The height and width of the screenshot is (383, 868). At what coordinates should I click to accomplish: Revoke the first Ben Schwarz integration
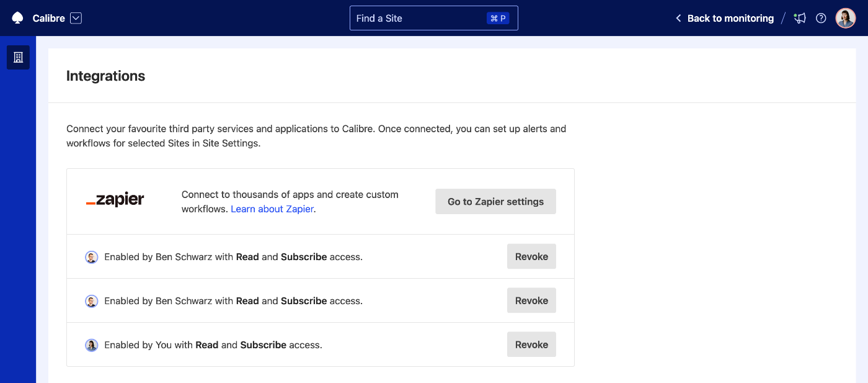click(531, 256)
